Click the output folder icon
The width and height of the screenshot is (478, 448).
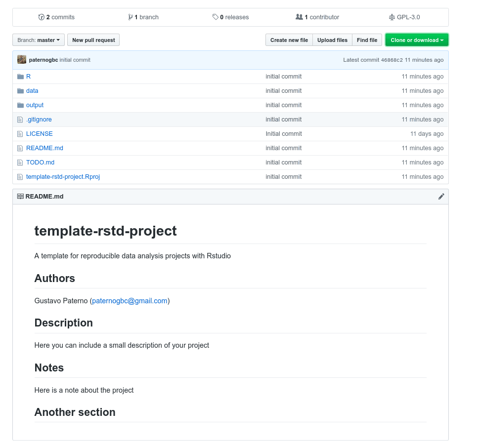[20, 105]
